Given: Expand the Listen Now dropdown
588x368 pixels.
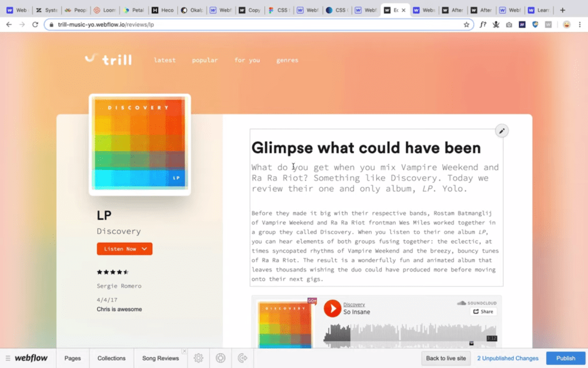Looking at the screenshot, I should coord(125,249).
